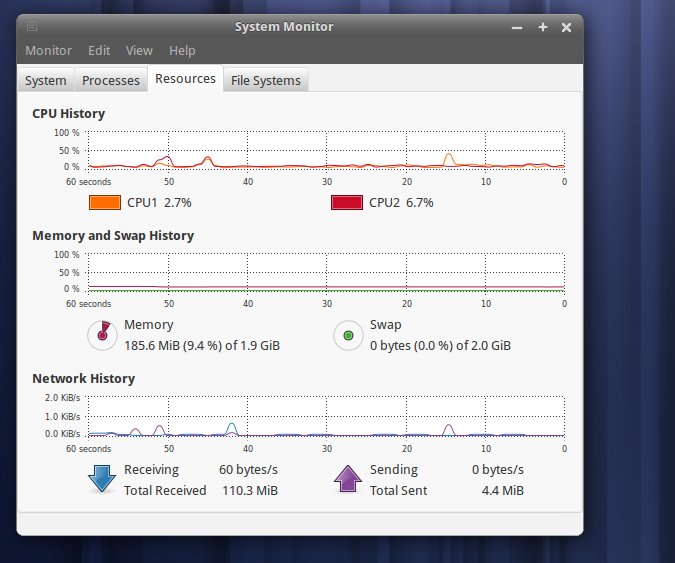The width and height of the screenshot is (675, 563).
Task: Open the Help menu
Action: (182, 50)
